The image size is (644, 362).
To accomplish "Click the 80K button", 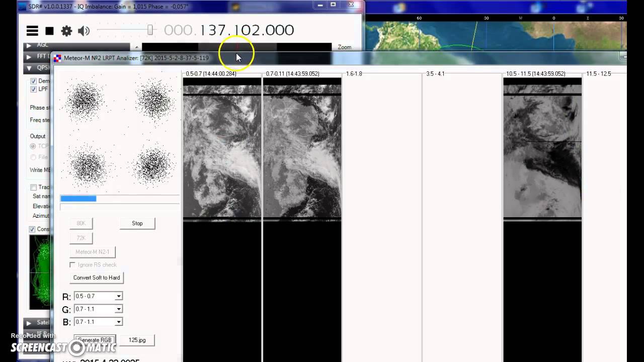I will 81,223.
